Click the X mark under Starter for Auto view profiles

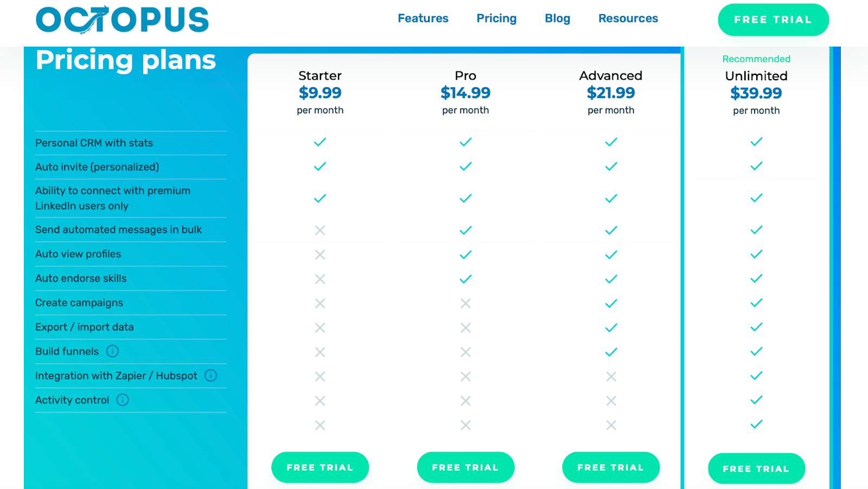point(320,254)
